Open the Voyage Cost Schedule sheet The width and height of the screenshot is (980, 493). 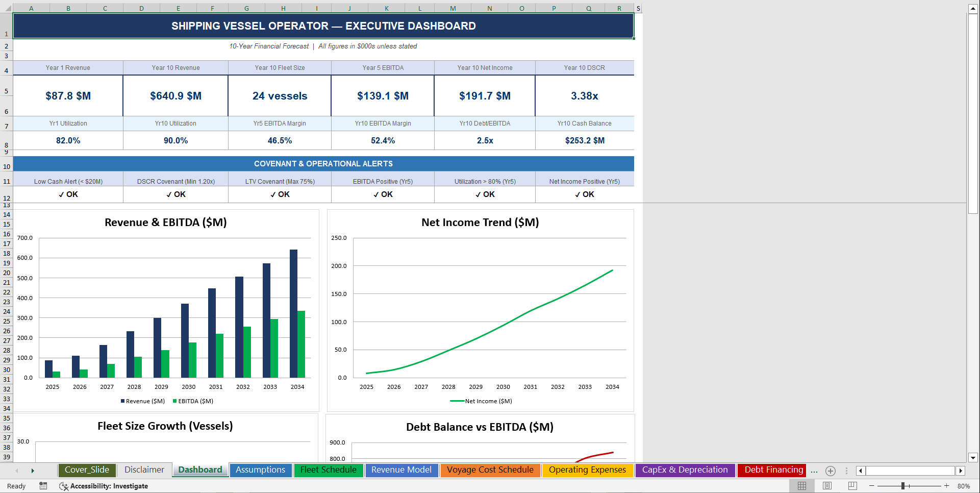(490, 470)
